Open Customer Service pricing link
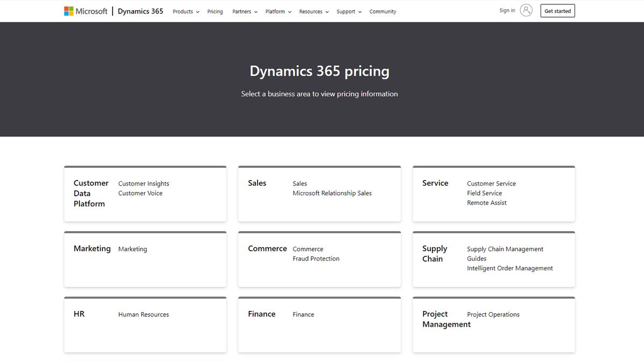644x362 pixels. [x=491, y=183]
